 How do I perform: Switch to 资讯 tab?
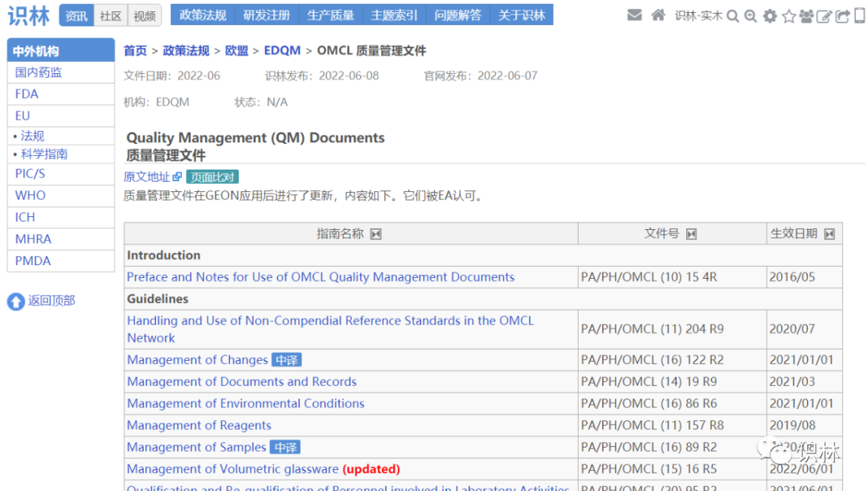click(76, 15)
